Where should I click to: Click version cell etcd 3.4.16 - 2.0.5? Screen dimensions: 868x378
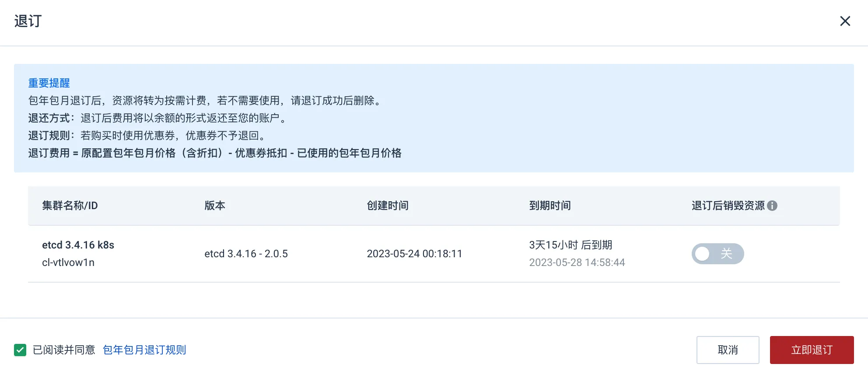(246, 254)
